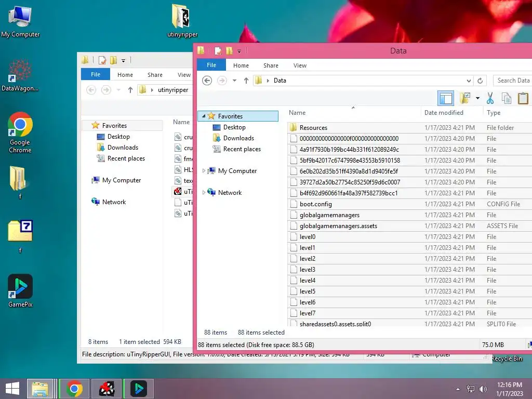Screen dimensions: 532x399
Task: Open the address bar history dropdown in Data
Action: 469,81
